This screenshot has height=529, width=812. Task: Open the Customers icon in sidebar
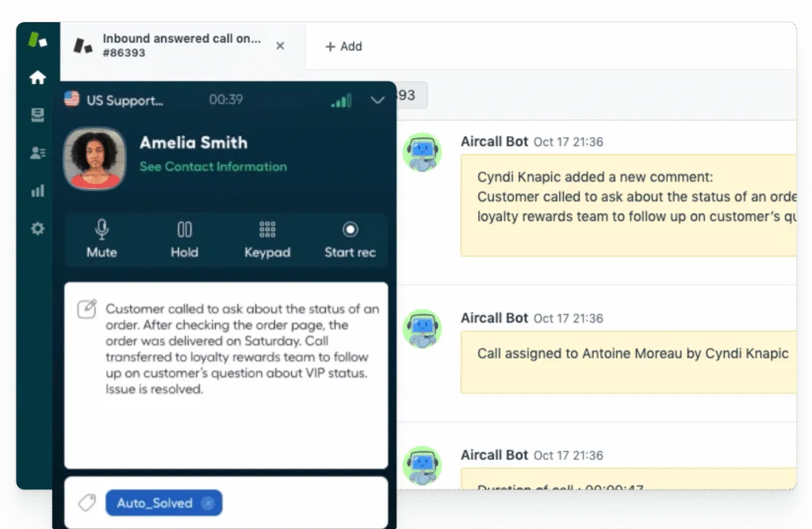tap(37, 153)
